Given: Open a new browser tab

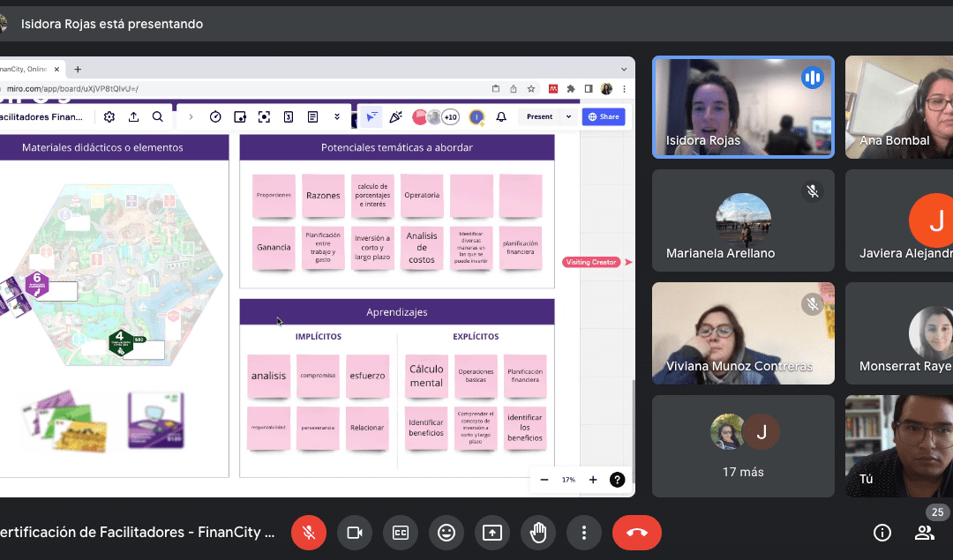Looking at the screenshot, I should (x=78, y=70).
